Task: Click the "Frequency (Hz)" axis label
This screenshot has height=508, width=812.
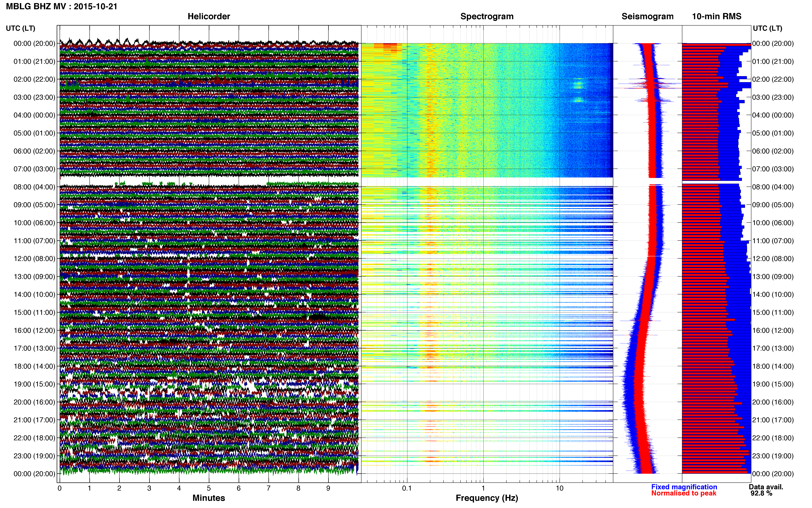Action: coord(487,498)
